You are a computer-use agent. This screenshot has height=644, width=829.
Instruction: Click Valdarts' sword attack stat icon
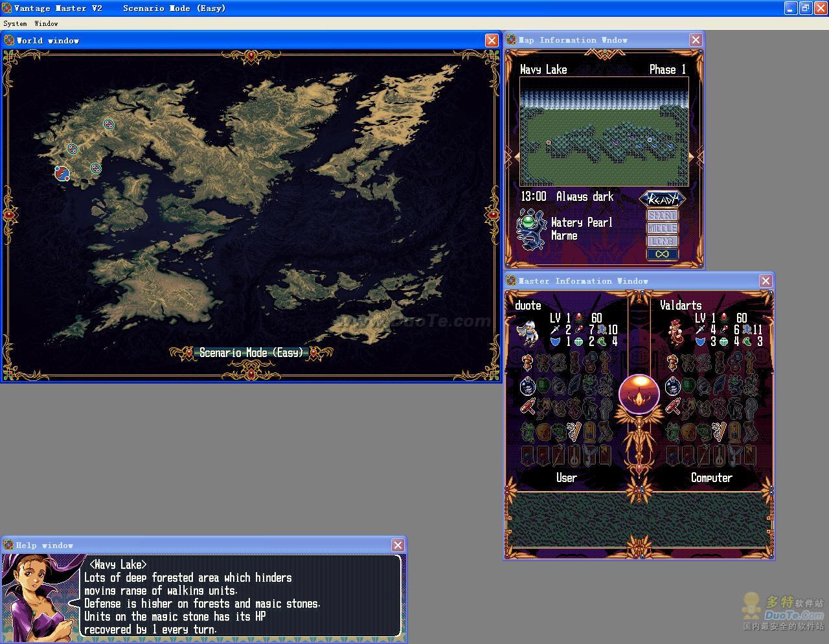click(x=700, y=330)
